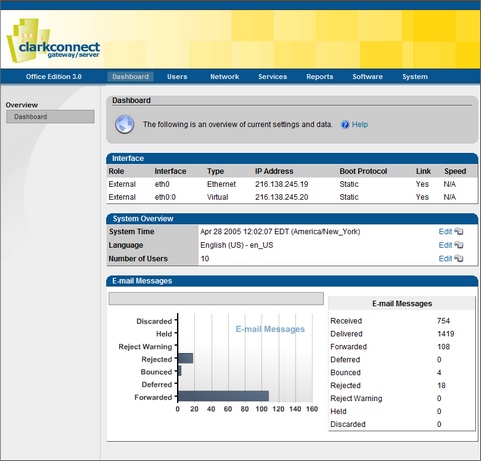The height and width of the screenshot is (461, 481).
Task: Open the Network menu
Action: click(225, 77)
